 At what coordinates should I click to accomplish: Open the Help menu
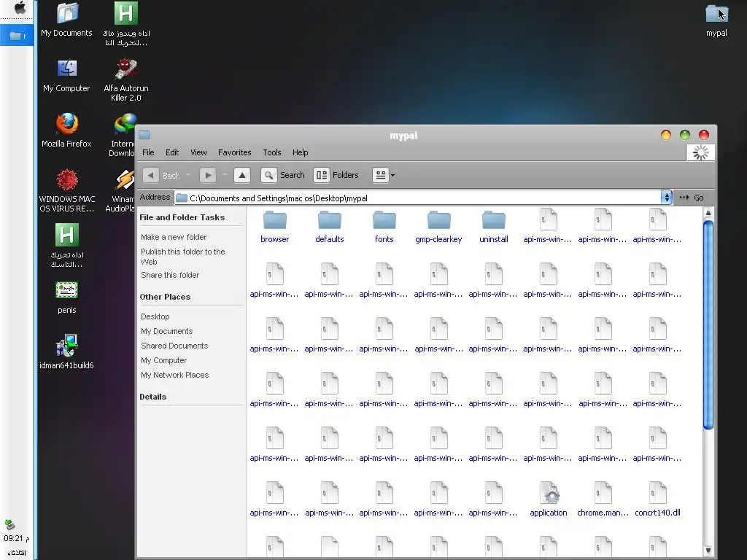(300, 152)
